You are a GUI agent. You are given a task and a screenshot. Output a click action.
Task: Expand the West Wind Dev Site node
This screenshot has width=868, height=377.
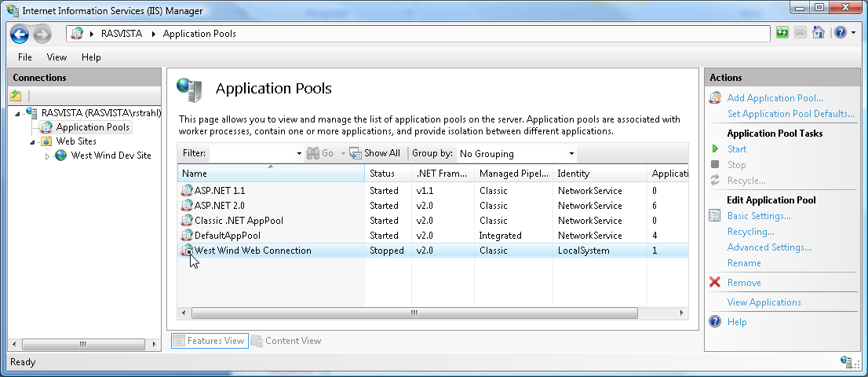47,156
